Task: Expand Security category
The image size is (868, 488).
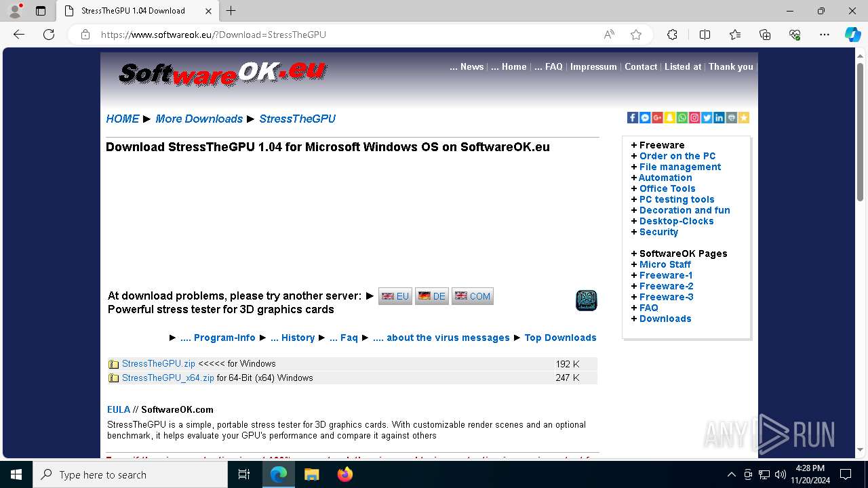Action: tap(658, 232)
